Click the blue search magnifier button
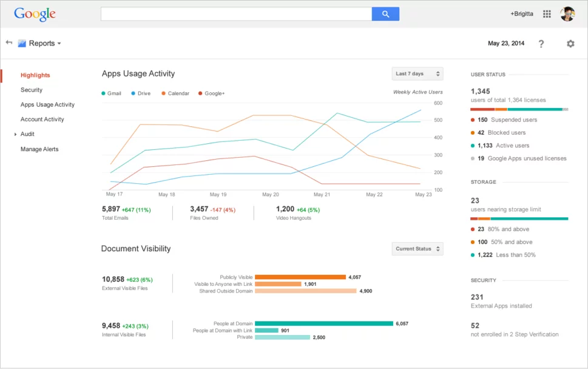 385,13
